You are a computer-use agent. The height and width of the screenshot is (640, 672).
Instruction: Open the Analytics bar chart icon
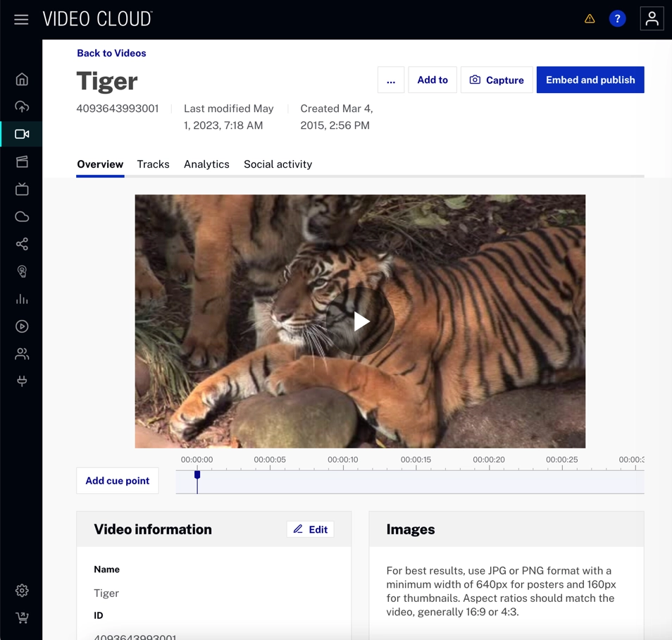pyautogui.click(x=22, y=299)
